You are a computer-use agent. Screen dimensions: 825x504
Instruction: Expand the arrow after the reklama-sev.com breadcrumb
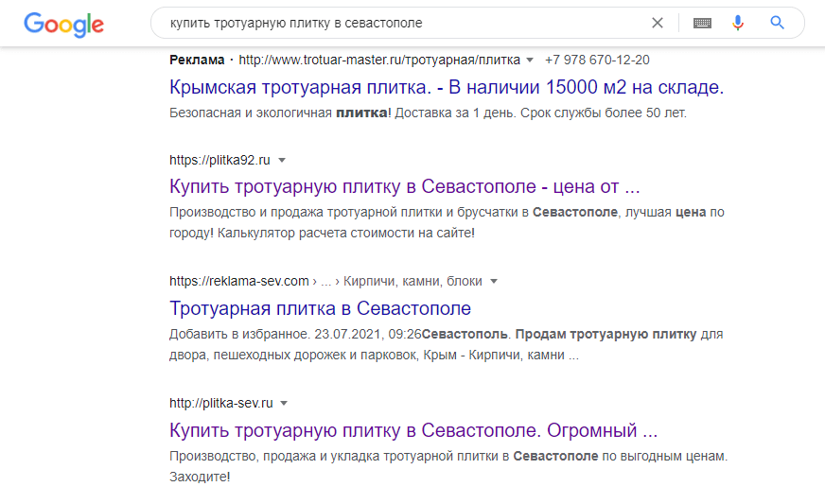[x=494, y=281]
